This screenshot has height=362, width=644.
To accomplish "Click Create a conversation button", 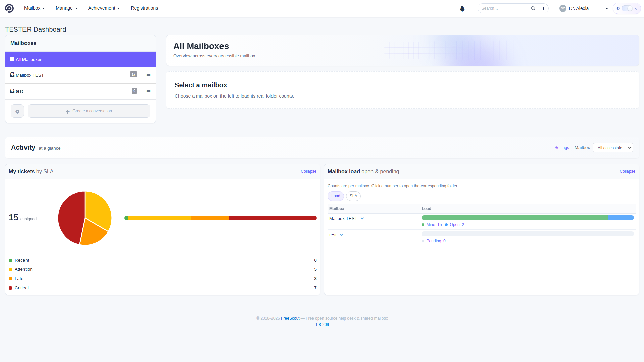I will pos(89,111).
